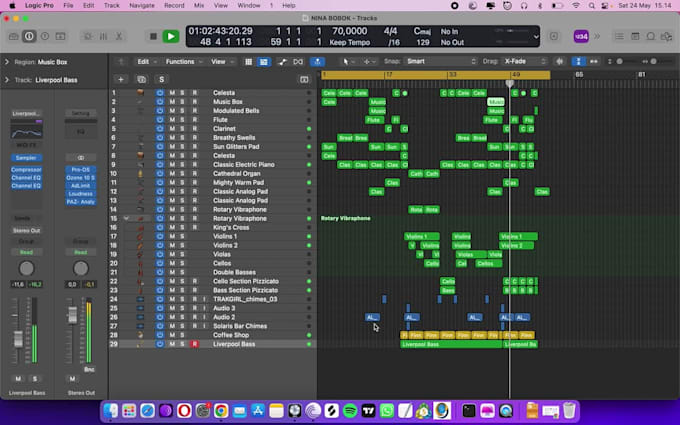Screen dimensions: 680x425
Task: Open the Note Pads button
Action: [635, 36]
